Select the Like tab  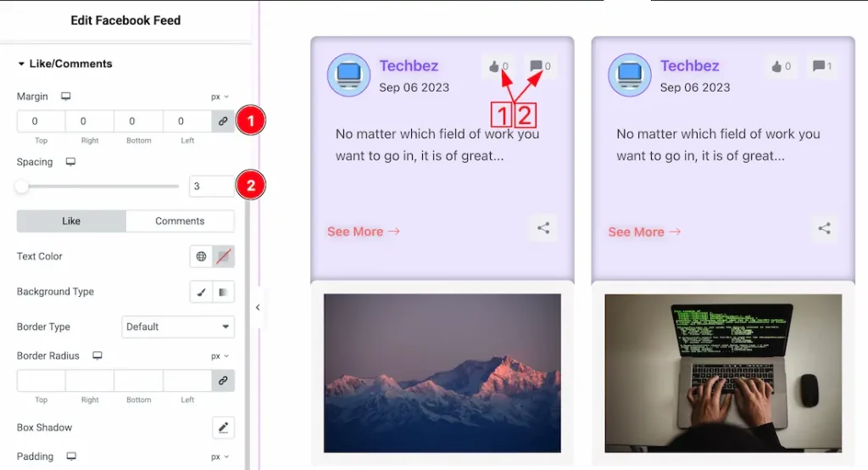point(71,221)
